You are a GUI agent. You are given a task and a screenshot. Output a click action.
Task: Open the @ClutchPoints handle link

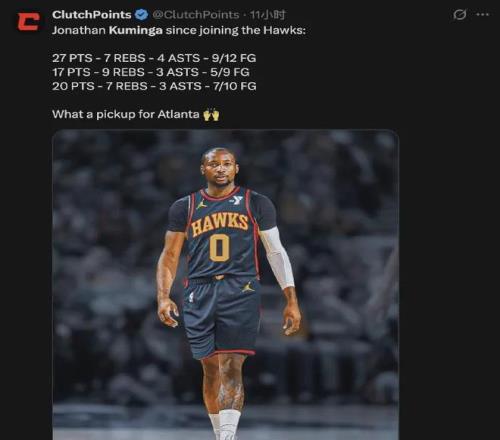pyautogui.click(x=196, y=15)
